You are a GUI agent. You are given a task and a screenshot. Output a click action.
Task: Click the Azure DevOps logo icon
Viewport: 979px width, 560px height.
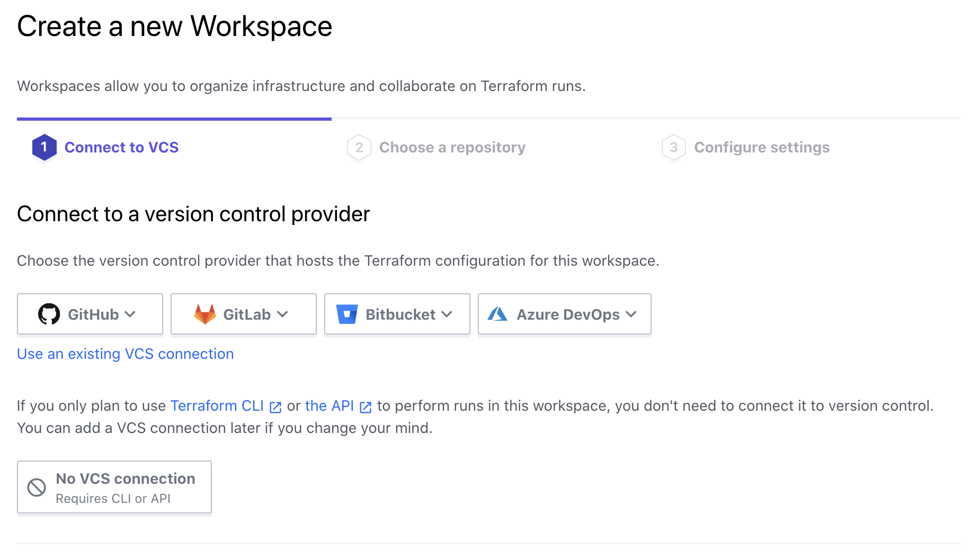point(497,314)
